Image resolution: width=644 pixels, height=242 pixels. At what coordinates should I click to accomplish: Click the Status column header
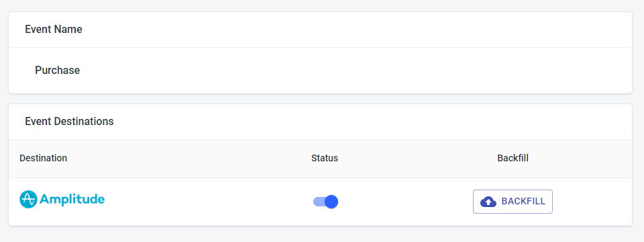click(325, 158)
